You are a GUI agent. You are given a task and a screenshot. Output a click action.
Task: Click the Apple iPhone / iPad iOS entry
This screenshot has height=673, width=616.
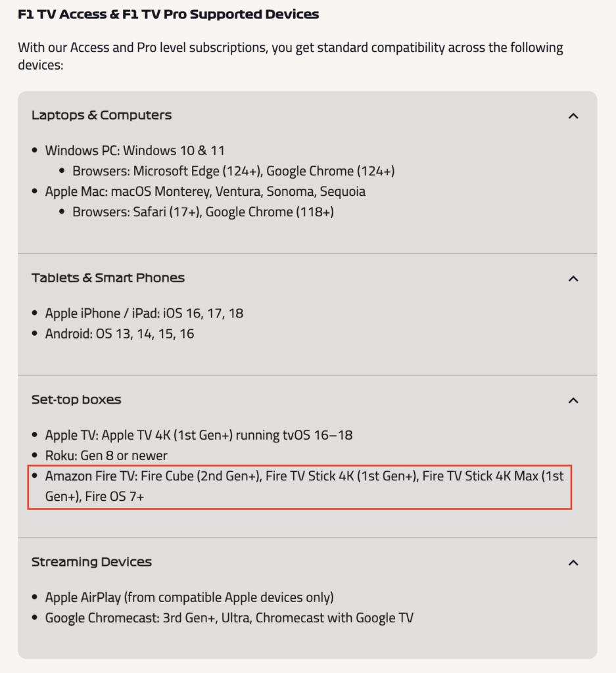point(144,313)
